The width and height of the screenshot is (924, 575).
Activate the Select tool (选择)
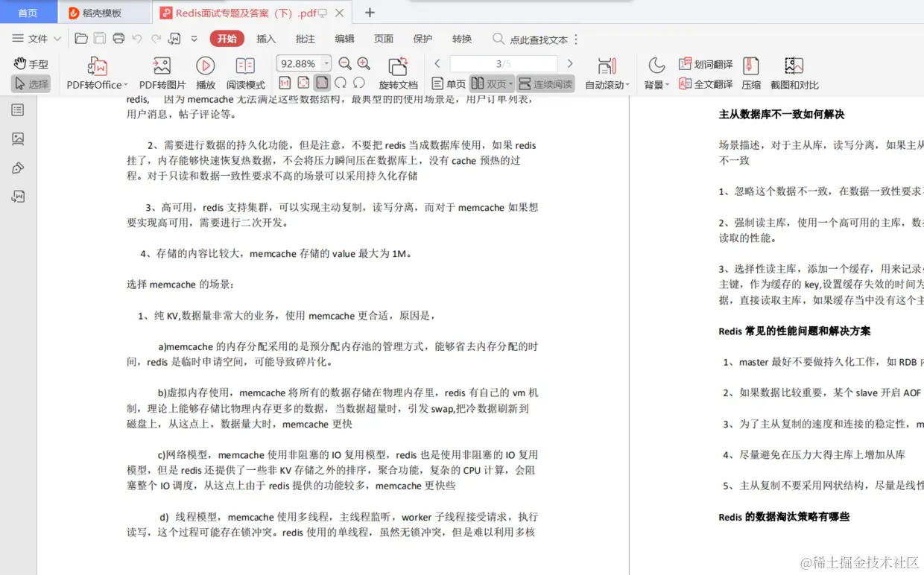point(31,84)
